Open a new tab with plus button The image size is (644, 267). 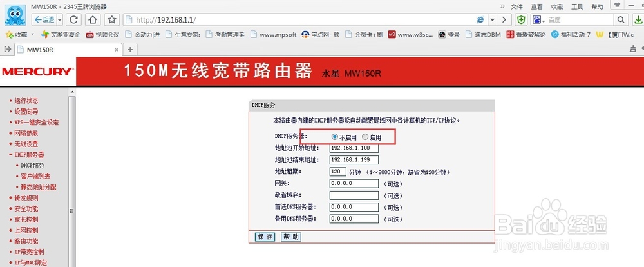click(x=130, y=50)
